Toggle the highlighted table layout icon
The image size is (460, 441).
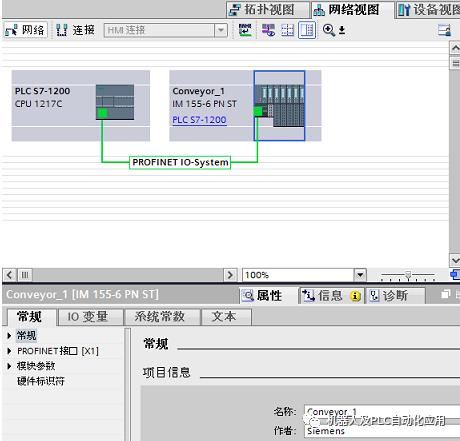coord(307,30)
